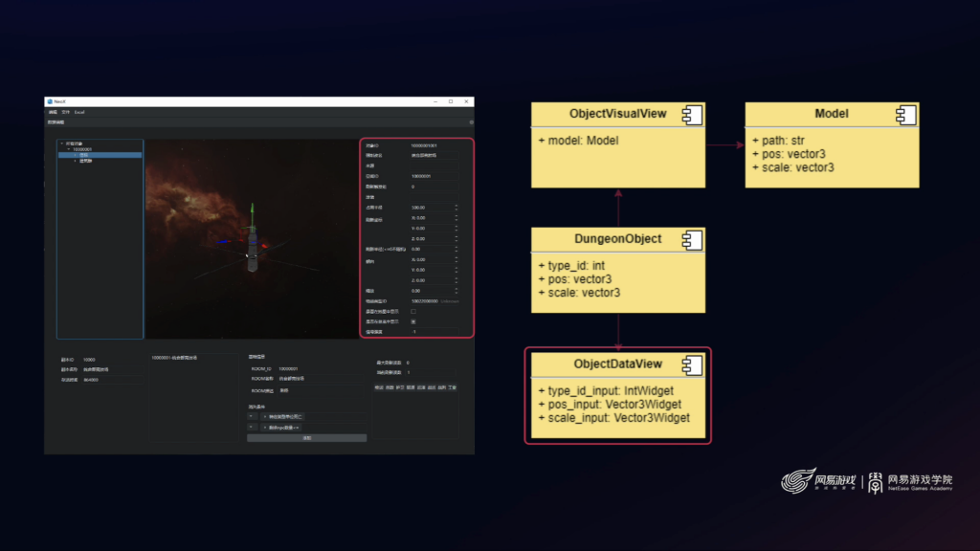Increase the 500.00 radius value stepper
980x551 pixels.
(457, 206)
